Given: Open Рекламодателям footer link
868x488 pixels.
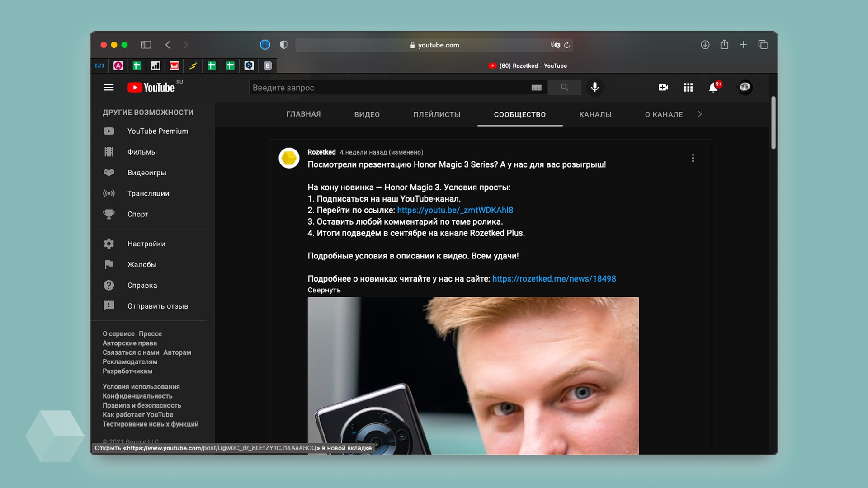Looking at the screenshot, I should pyautogui.click(x=130, y=361).
